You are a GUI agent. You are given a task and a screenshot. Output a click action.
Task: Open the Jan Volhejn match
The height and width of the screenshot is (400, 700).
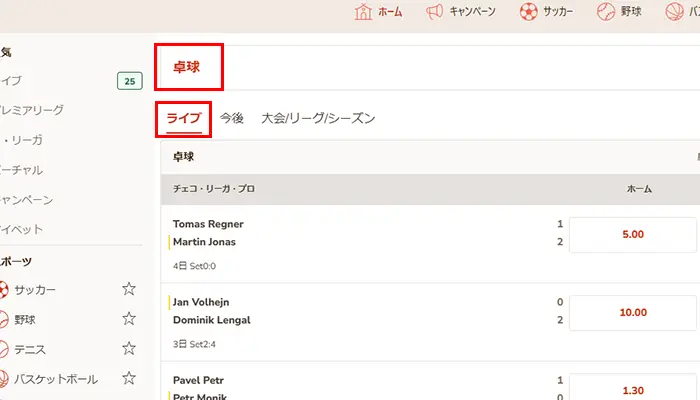coord(201,302)
